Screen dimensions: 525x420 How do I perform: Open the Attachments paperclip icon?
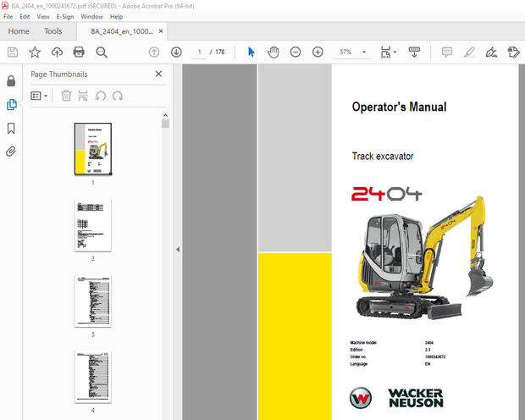pos(11,152)
